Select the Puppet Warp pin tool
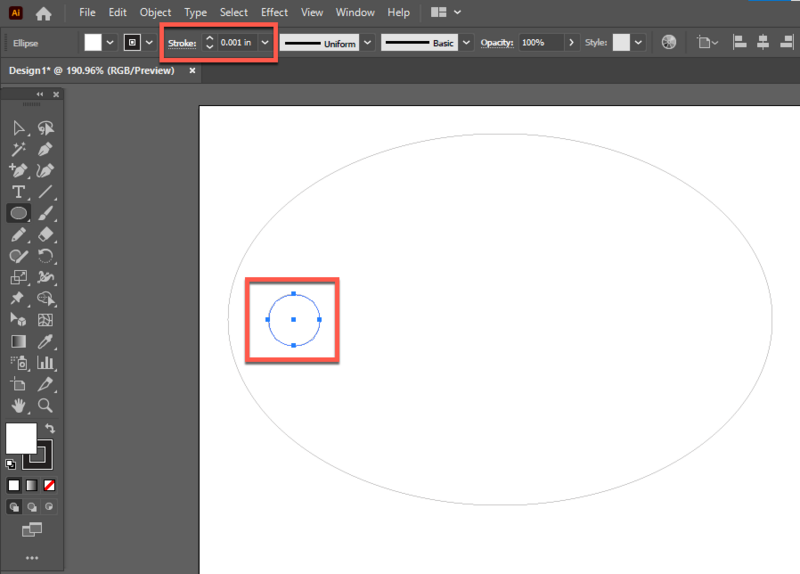 click(18, 298)
